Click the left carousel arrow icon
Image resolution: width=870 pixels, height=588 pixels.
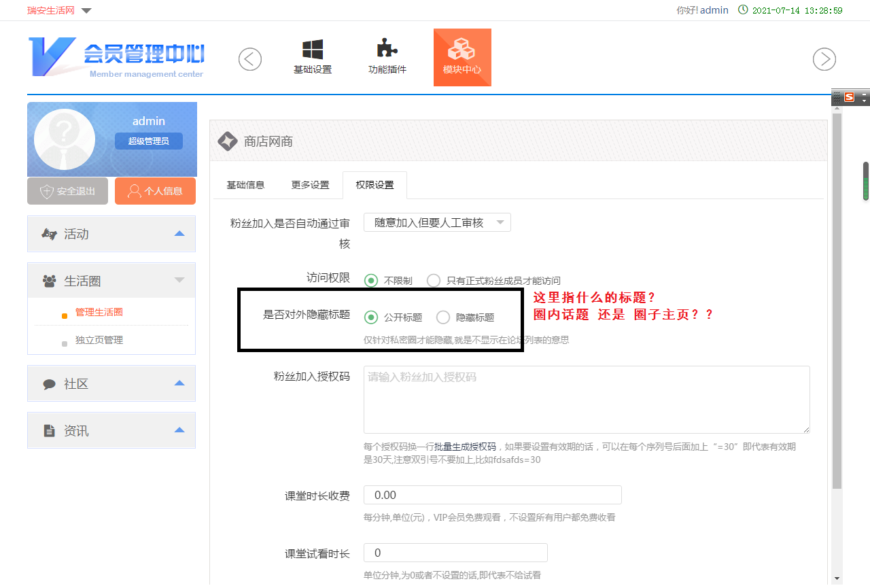coord(250,60)
